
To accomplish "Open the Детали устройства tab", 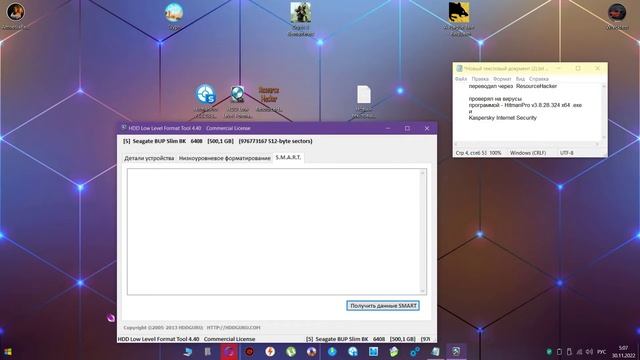I will pos(149,158).
